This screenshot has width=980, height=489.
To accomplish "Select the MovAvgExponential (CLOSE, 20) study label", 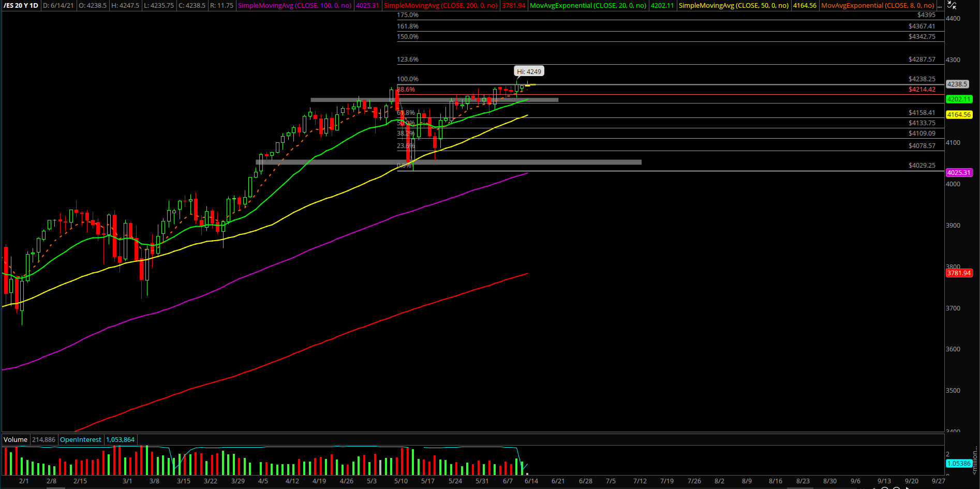I will coord(588,6).
